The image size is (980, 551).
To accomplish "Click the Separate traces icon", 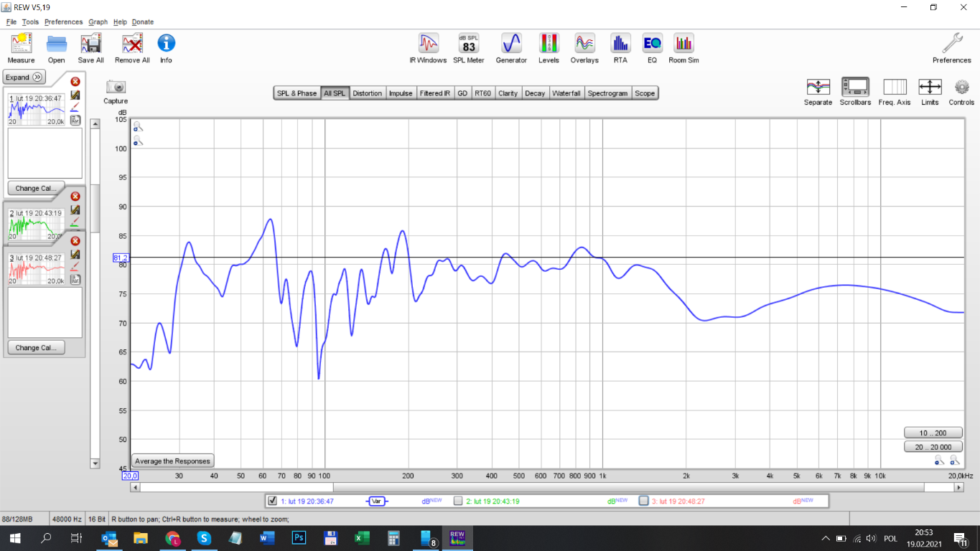I will tap(818, 87).
